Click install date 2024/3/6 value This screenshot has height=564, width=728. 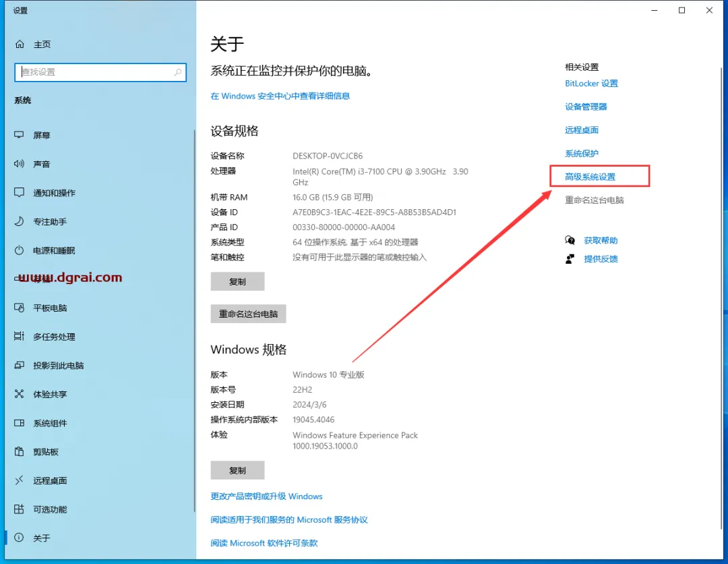point(309,405)
